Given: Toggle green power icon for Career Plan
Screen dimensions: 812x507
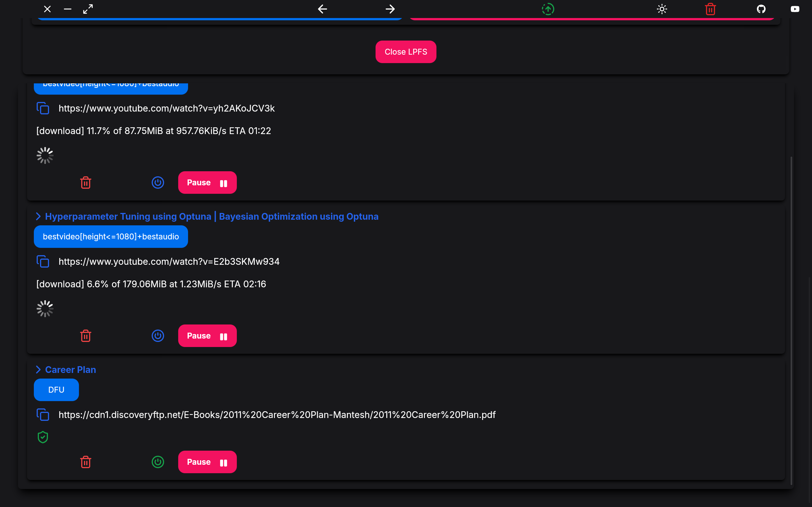Looking at the screenshot, I should pyautogui.click(x=158, y=462).
